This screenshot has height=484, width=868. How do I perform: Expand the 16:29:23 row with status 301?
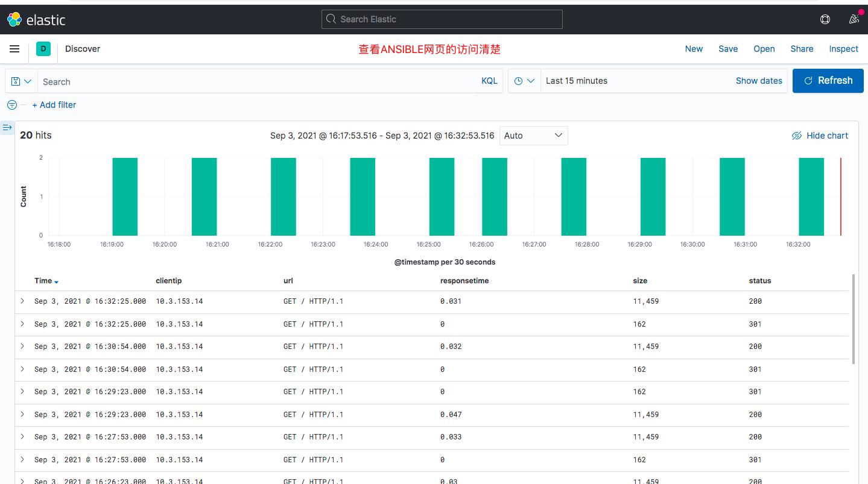[22, 391]
